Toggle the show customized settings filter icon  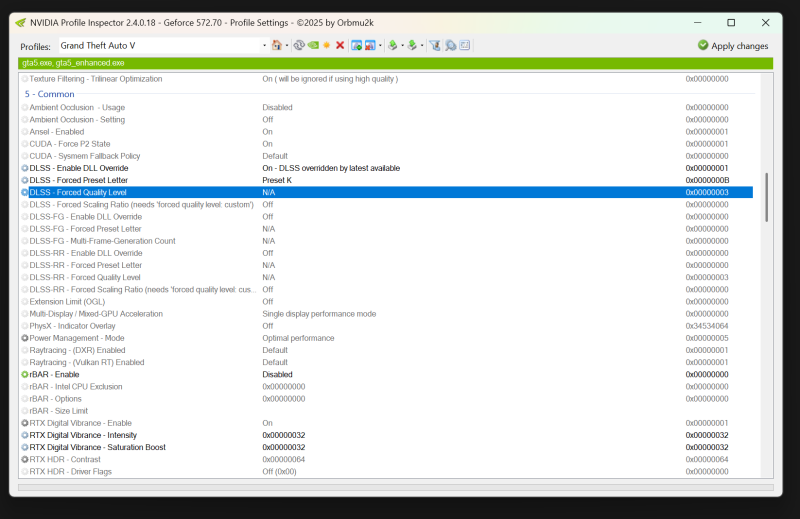(x=435, y=45)
